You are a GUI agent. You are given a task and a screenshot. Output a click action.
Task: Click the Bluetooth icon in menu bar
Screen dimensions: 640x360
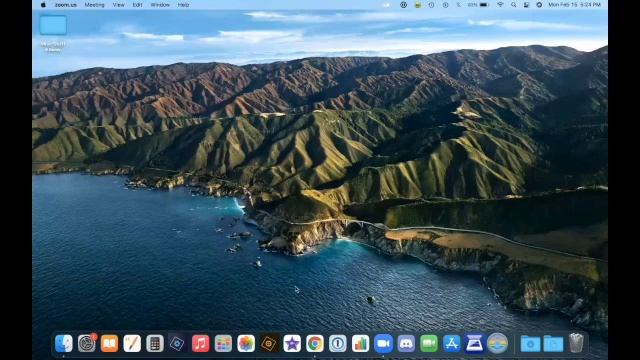(458, 5)
